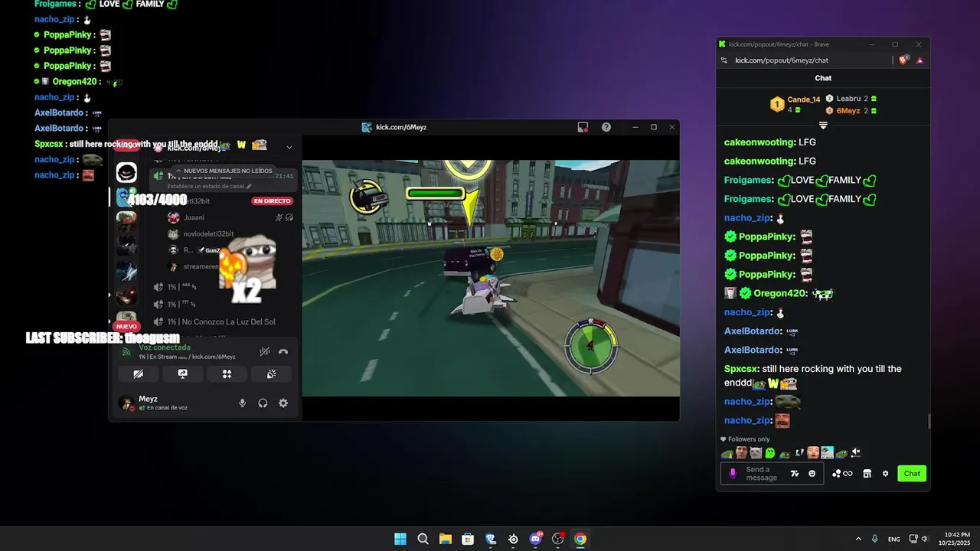Open Discord soundboard button
The height and width of the screenshot is (551, 980).
[271, 374]
